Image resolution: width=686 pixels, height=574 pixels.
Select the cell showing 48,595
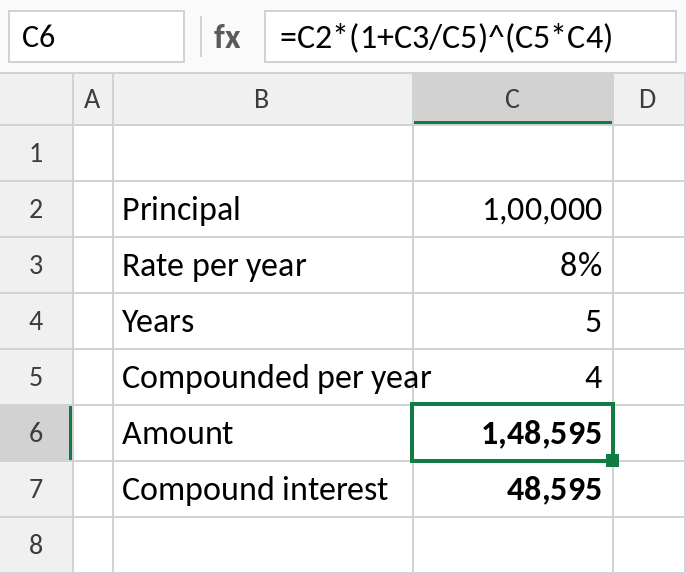click(x=513, y=489)
